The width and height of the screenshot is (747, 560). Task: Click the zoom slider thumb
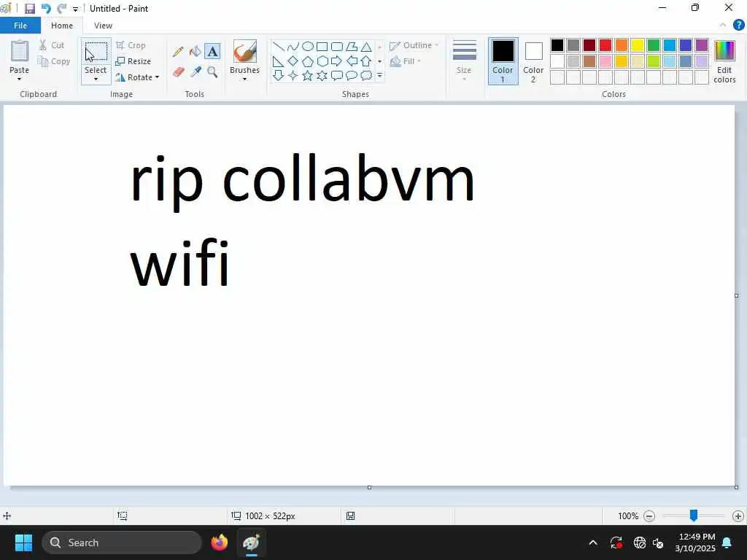694,516
